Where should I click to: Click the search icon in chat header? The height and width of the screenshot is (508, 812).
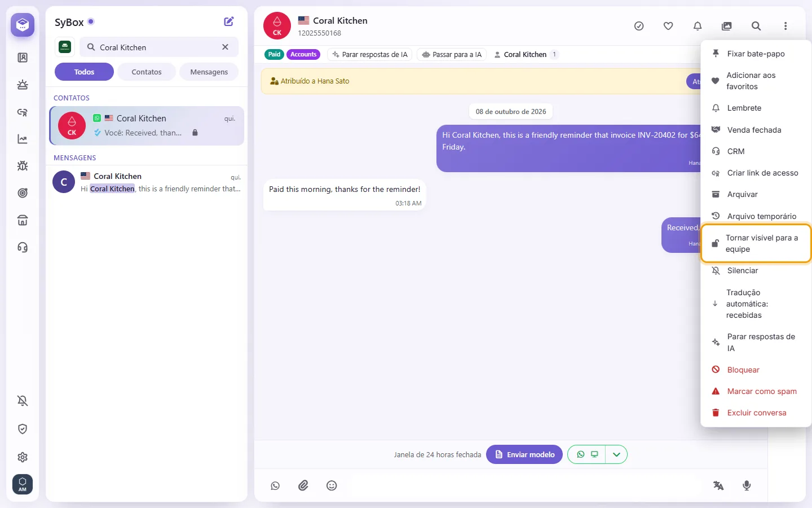click(756, 26)
